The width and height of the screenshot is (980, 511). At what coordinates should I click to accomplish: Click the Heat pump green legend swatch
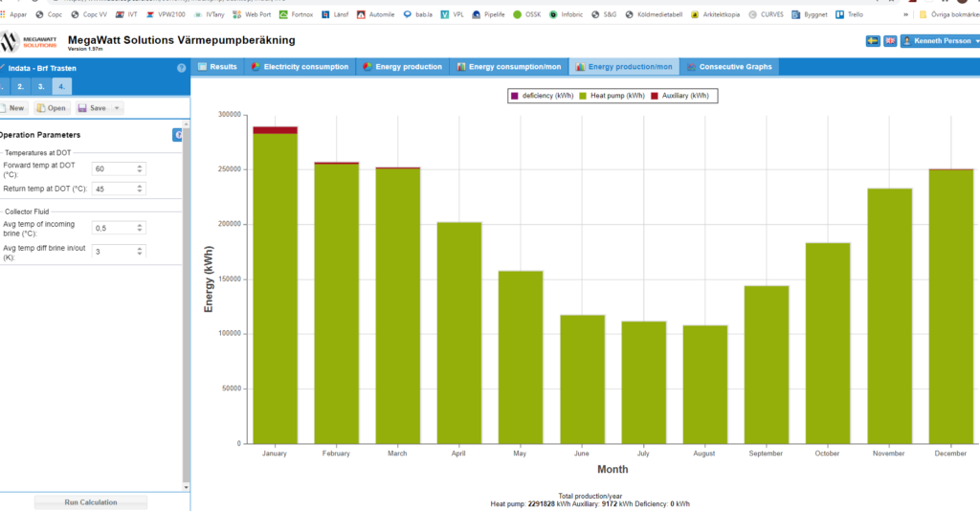[x=583, y=96]
